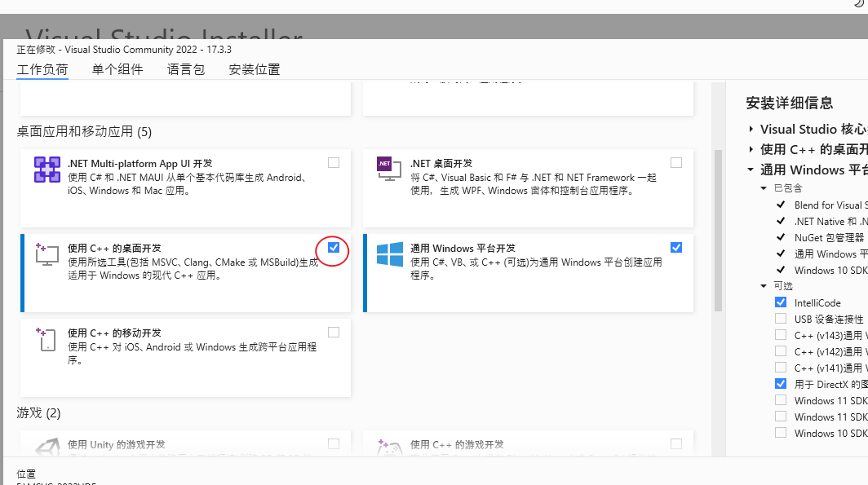Enable the .NET 桌面开发 workload checkbox
The image size is (868, 485).
[x=675, y=163]
